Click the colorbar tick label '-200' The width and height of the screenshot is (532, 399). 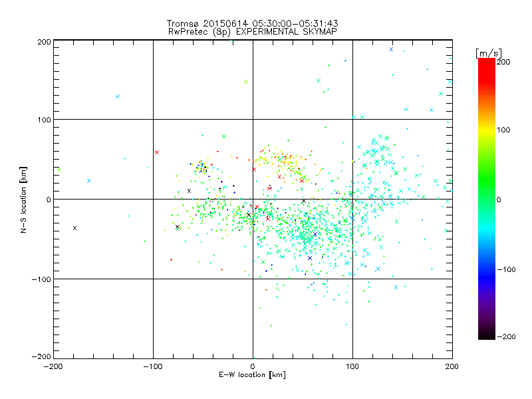point(506,336)
